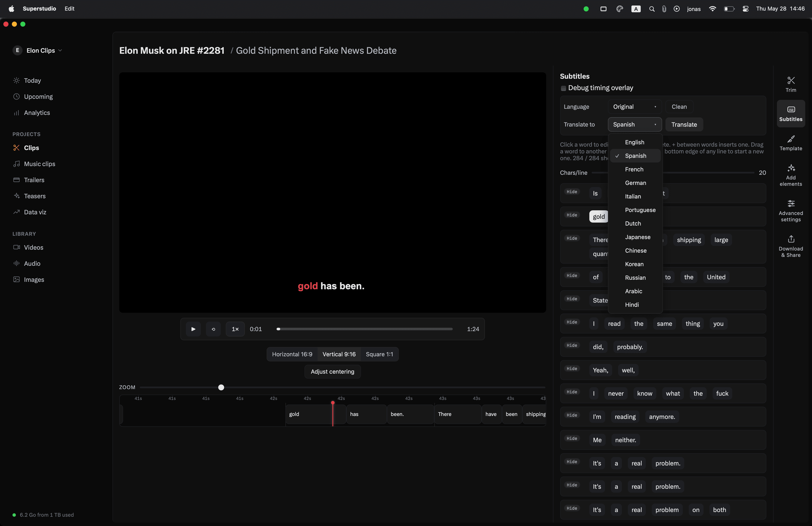Hide the "Me neither." subtitle line
Image resolution: width=812 pixels, height=526 pixels.
click(x=572, y=438)
